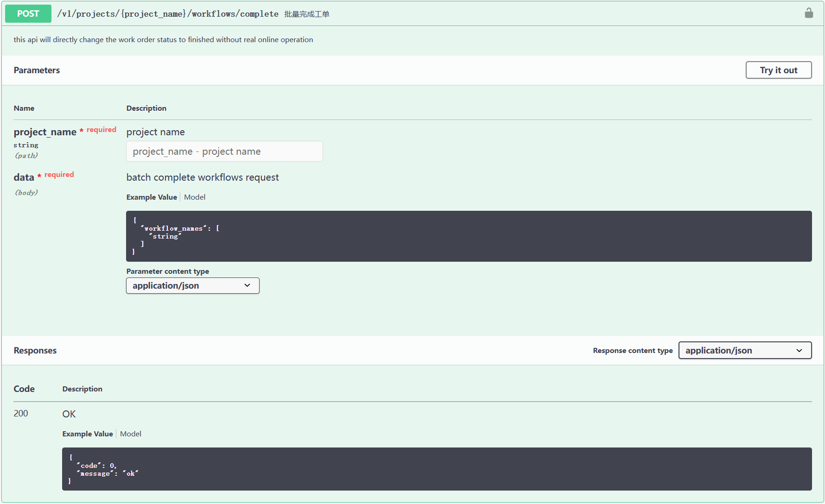Switch to the Model view under 200 response
Screen dimensions: 825x504
(x=130, y=434)
